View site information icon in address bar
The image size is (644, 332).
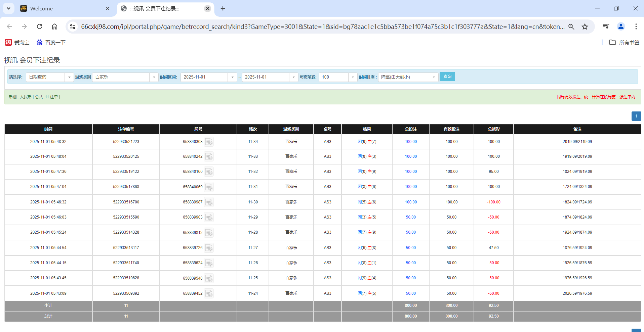point(73,27)
